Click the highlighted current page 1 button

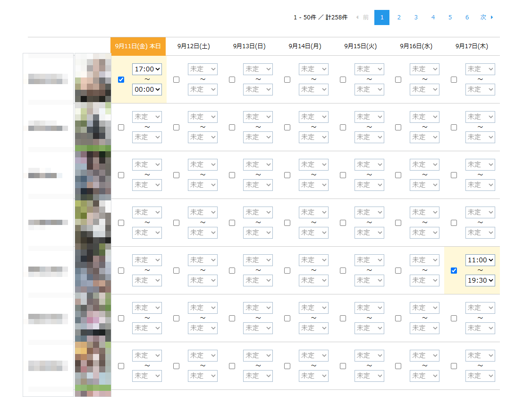click(x=382, y=17)
